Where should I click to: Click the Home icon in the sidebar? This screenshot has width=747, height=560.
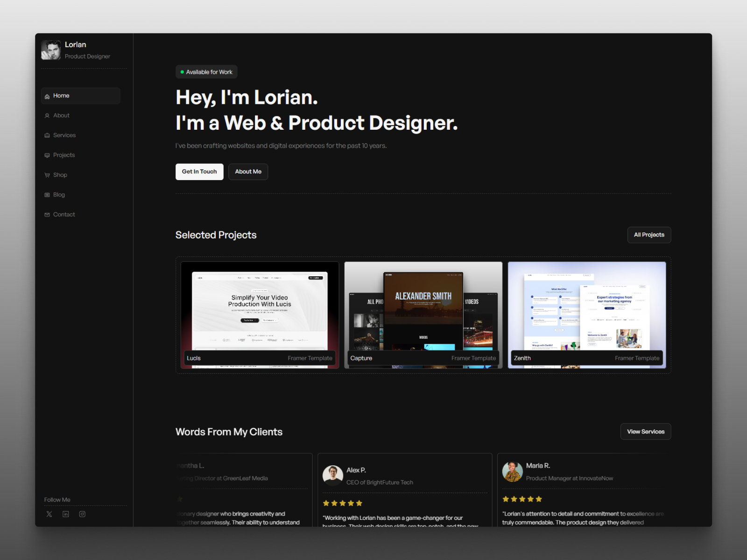tap(48, 96)
